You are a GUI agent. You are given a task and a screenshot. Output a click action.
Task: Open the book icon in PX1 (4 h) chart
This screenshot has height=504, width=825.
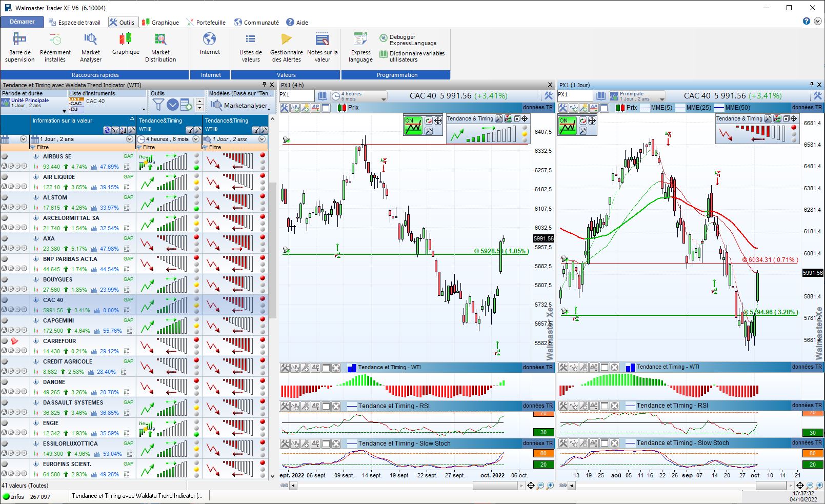click(x=322, y=96)
